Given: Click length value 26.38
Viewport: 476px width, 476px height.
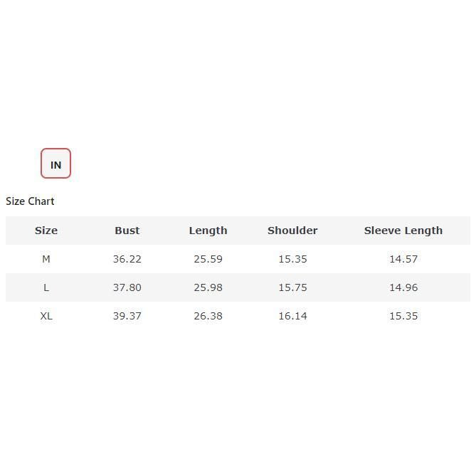Looking at the screenshot, I should point(208,316).
